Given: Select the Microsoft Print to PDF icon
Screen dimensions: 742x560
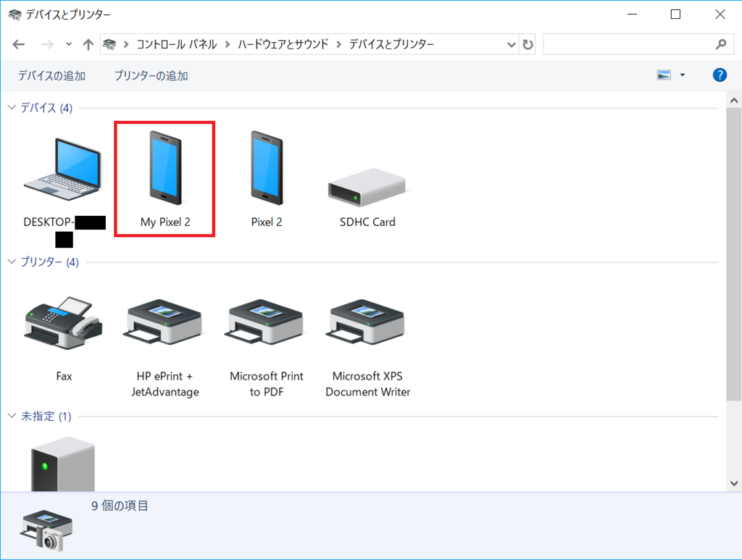Looking at the screenshot, I should (x=265, y=322).
